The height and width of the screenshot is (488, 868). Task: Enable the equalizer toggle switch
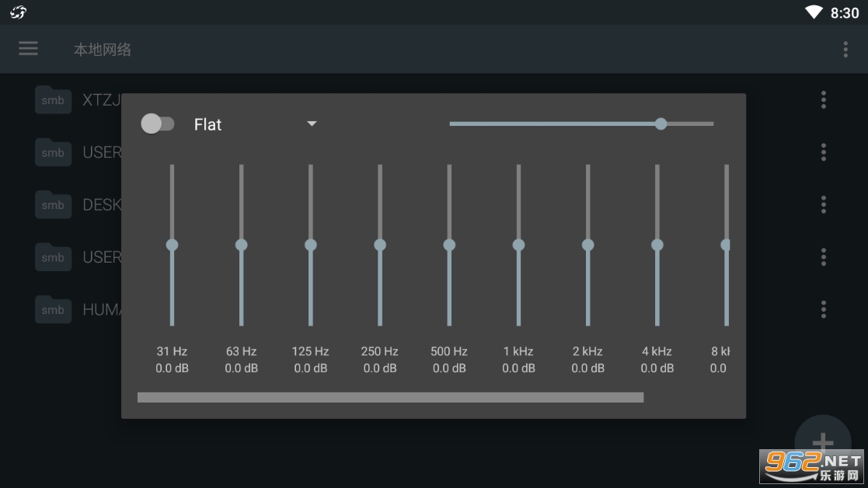(158, 124)
